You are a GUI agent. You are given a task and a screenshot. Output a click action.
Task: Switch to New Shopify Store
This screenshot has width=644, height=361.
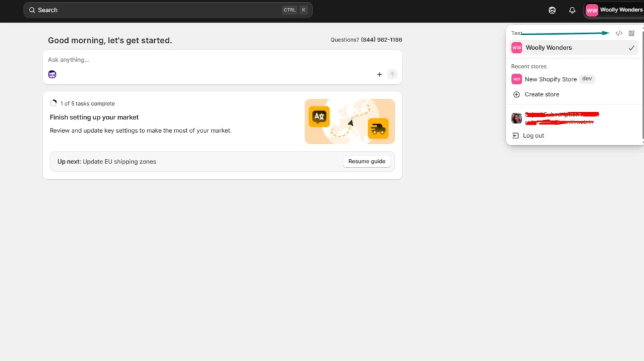(x=574, y=79)
